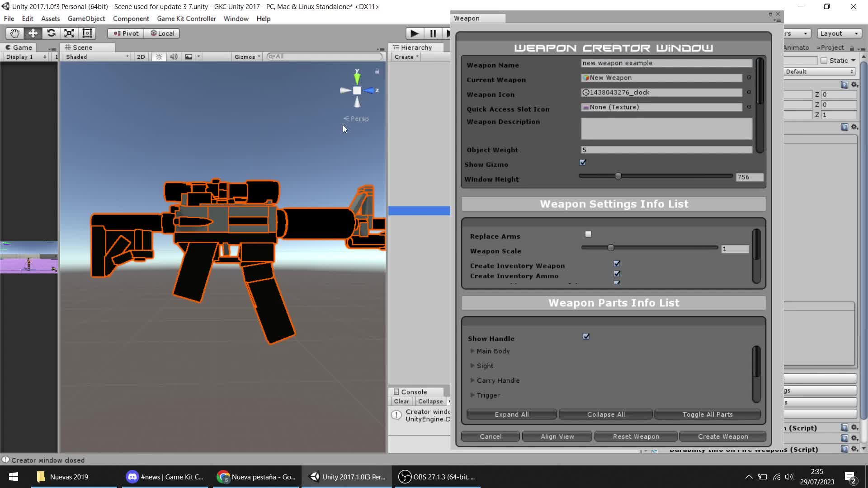The image size is (868, 488).
Task: Select the Move tool icon
Action: coord(33,33)
